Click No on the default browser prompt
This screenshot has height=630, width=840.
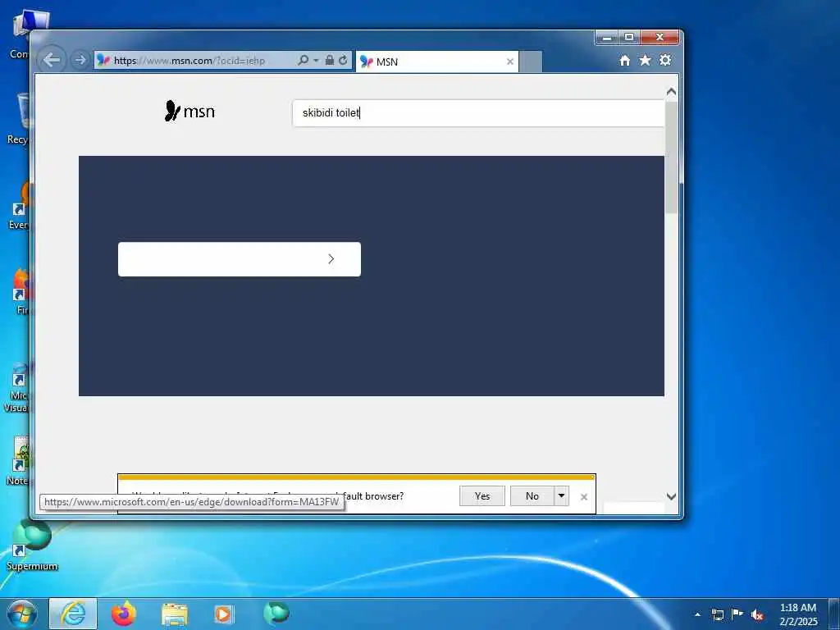pyautogui.click(x=532, y=496)
